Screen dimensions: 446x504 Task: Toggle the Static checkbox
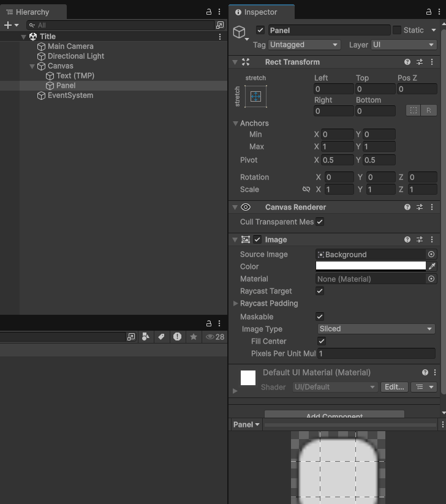397,30
